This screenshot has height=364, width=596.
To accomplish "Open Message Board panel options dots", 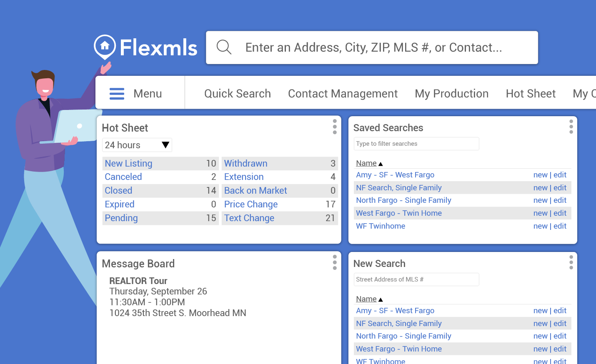I will pos(335,262).
